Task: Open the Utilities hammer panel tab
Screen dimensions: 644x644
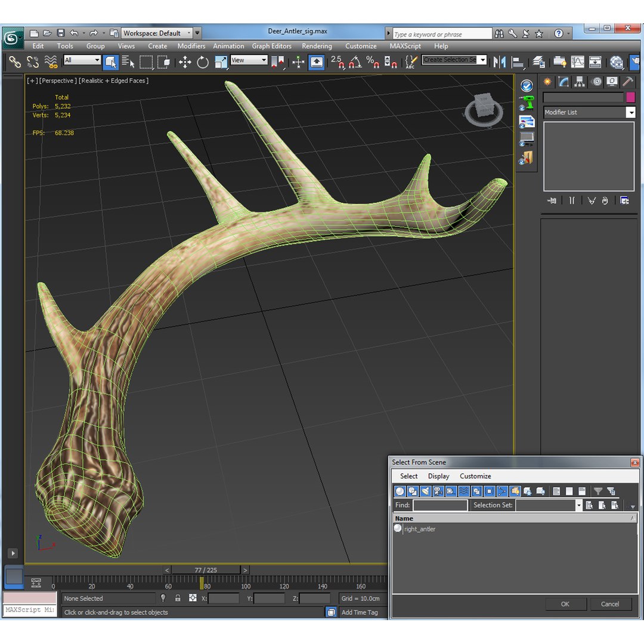Action: [x=627, y=82]
